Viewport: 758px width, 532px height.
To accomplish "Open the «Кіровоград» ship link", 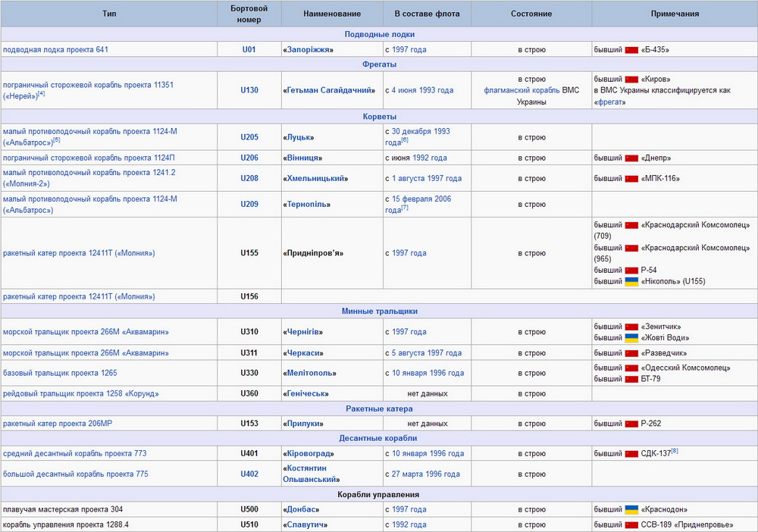I will click(309, 454).
